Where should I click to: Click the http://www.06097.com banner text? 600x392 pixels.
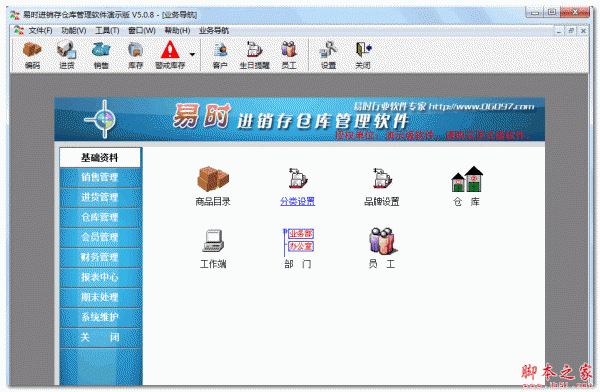tap(481, 106)
